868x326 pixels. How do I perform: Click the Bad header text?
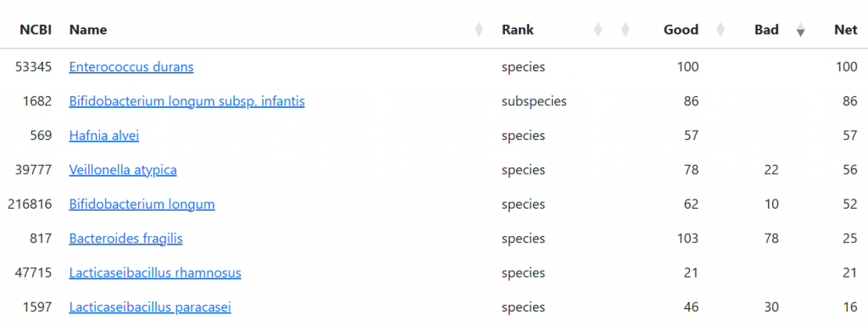pos(766,30)
